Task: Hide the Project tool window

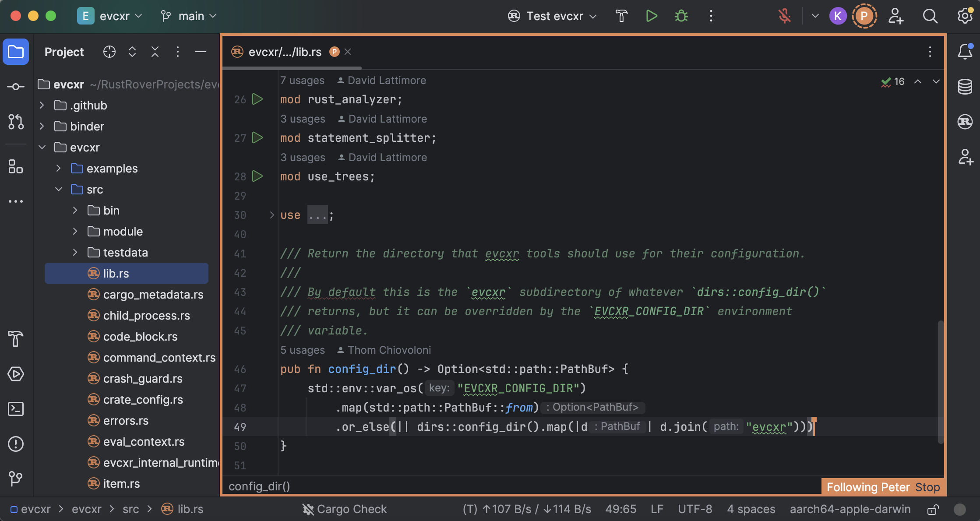Action: click(x=200, y=52)
